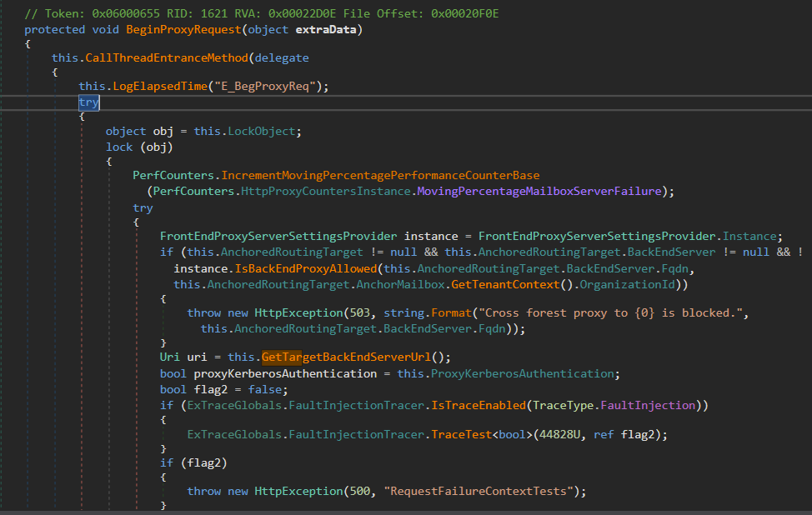
Task: Click the TraceType enum name
Action: point(563,406)
